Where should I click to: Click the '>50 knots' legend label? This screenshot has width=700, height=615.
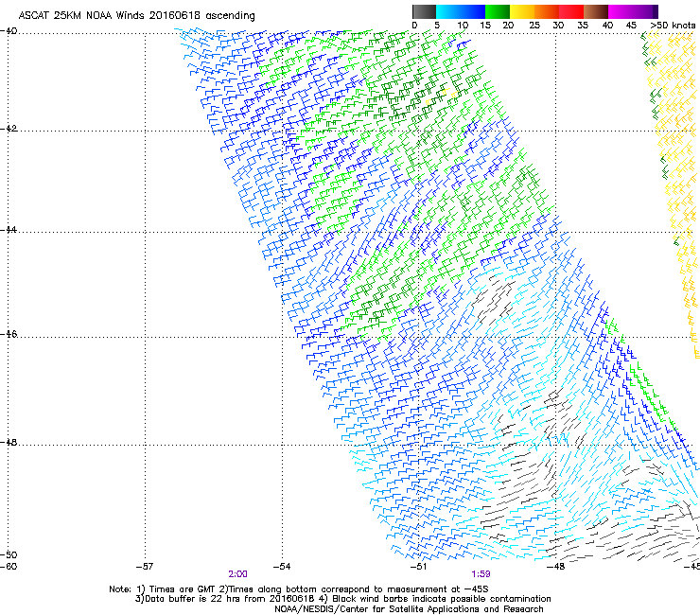pos(673,26)
